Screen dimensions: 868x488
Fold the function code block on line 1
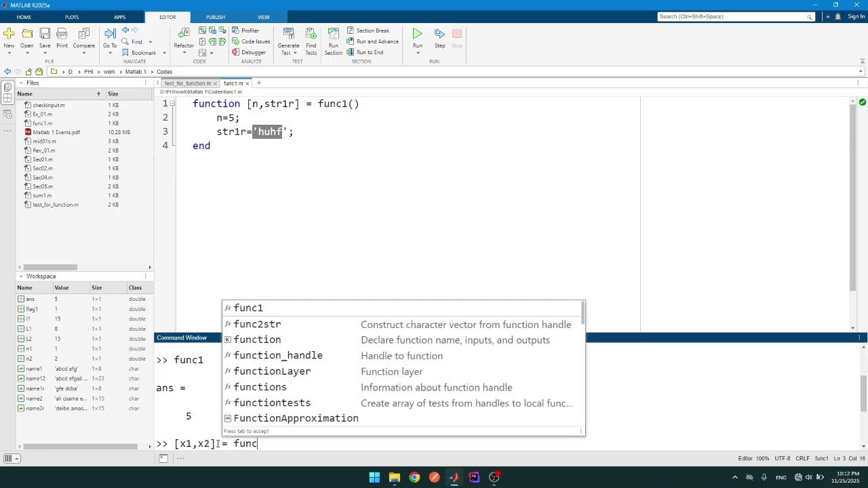pos(172,104)
